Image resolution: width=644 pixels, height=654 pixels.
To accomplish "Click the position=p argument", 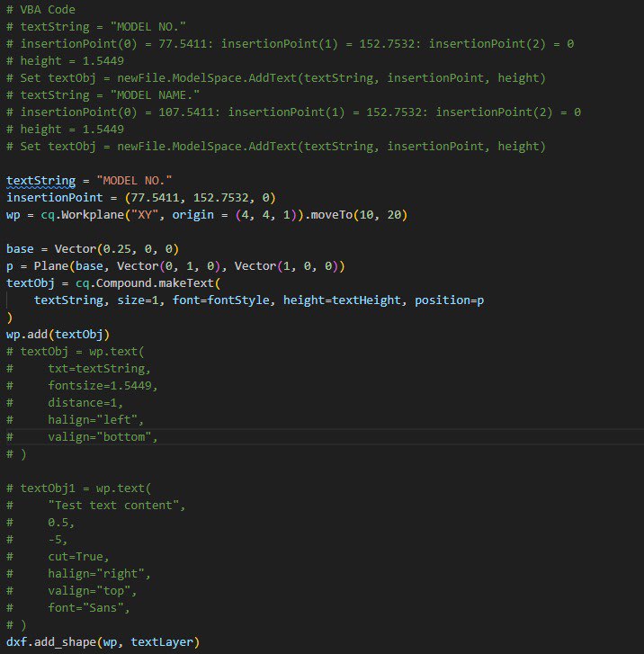I will coord(449,300).
